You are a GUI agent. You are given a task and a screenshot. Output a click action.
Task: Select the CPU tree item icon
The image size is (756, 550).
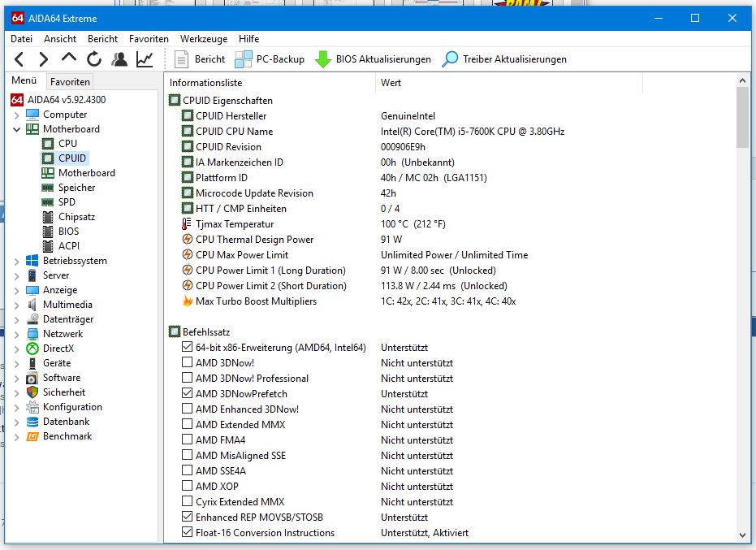pos(48,144)
